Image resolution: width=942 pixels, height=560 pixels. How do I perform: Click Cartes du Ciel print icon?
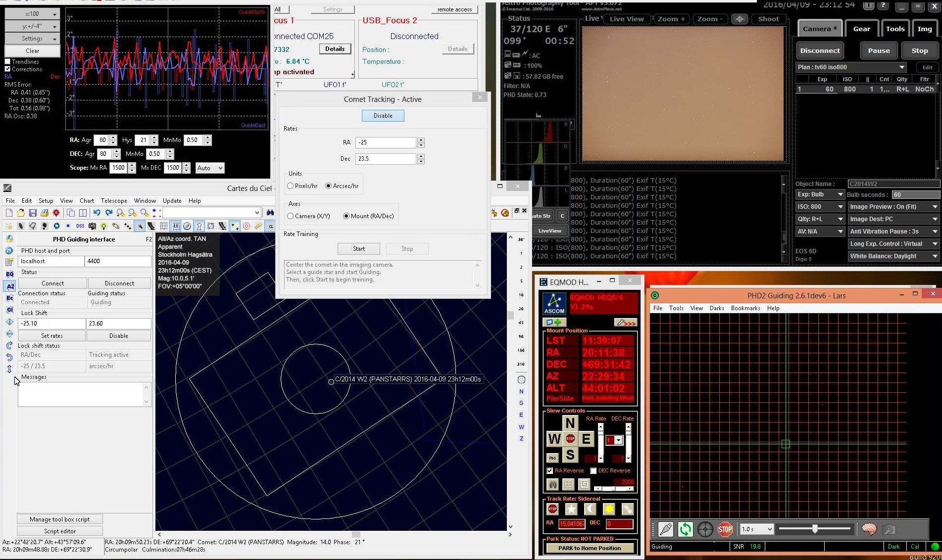tap(45, 213)
